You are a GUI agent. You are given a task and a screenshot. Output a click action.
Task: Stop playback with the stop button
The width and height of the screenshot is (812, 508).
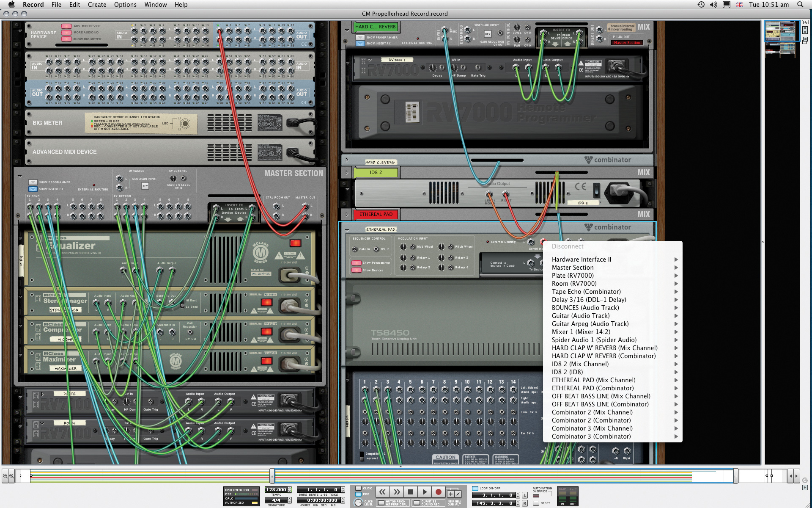coord(410,492)
